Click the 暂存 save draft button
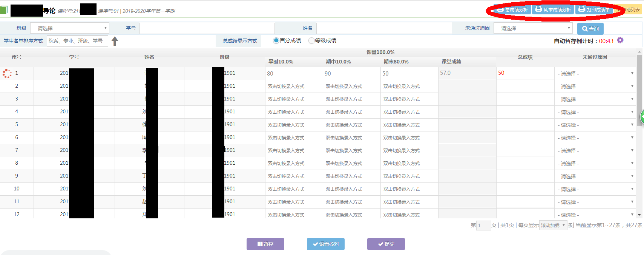Image resolution: width=644 pixels, height=255 pixels. click(265, 244)
